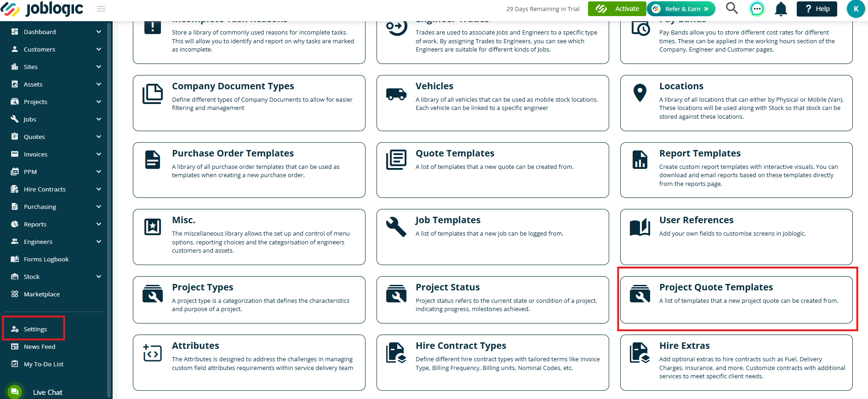The image size is (868, 399).
Task: Open the chat bubble icon in header
Action: 757,9
